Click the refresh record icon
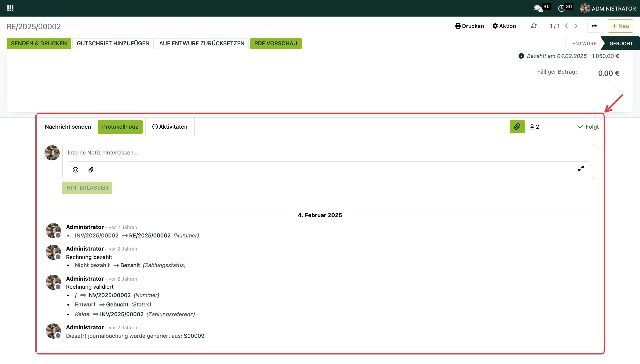640x364 pixels. click(534, 26)
